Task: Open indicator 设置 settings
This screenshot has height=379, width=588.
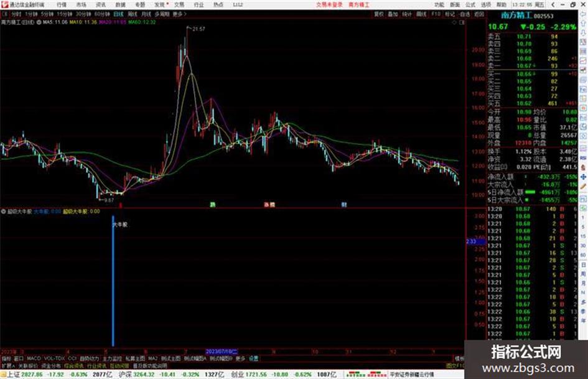Action: [253, 358]
